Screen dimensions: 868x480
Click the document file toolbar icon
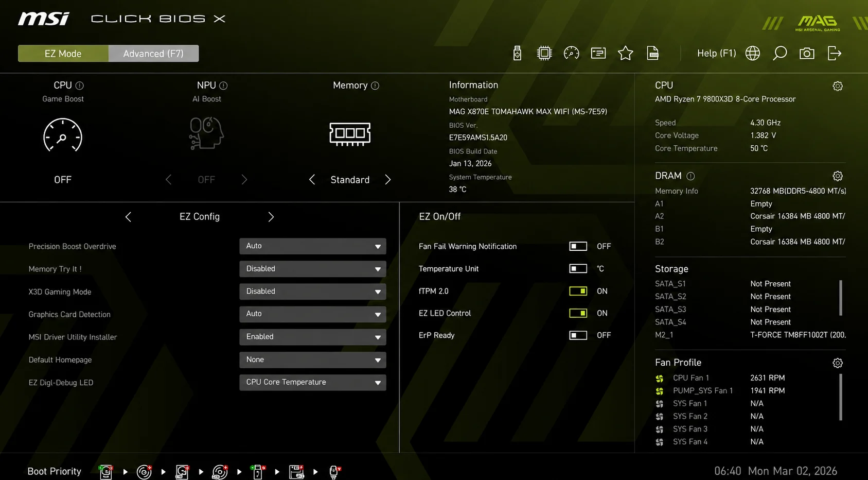pyautogui.click(x=652, y=53)
